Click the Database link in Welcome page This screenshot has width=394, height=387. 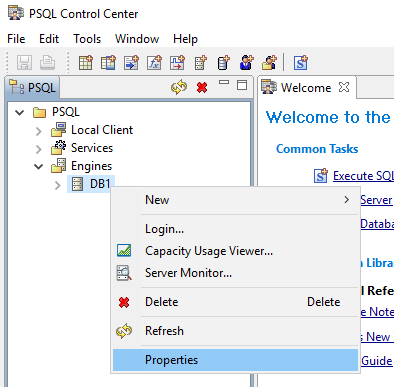pos(377,224)
